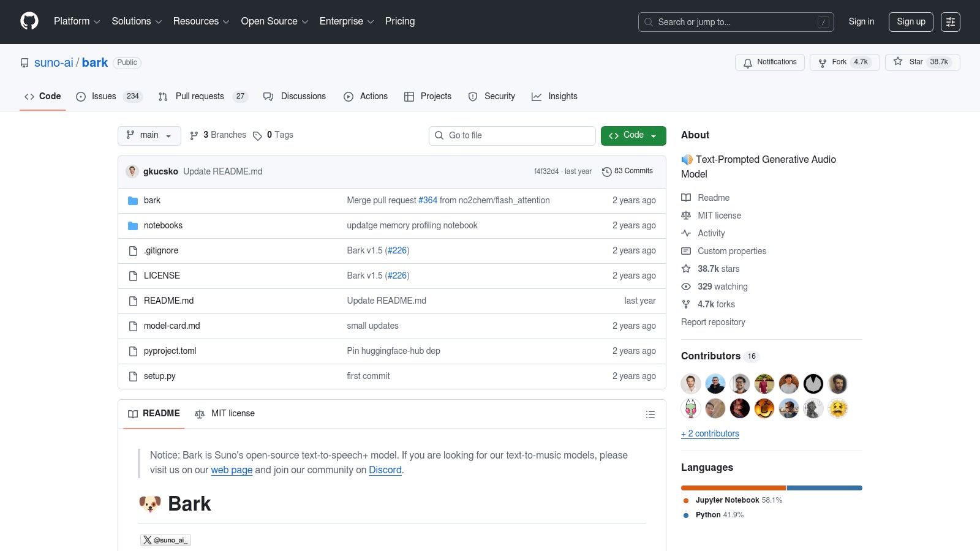The height and width of the screenshot is (551, 980).
Task: Expand the main branch dropdown
Action: 149,135
